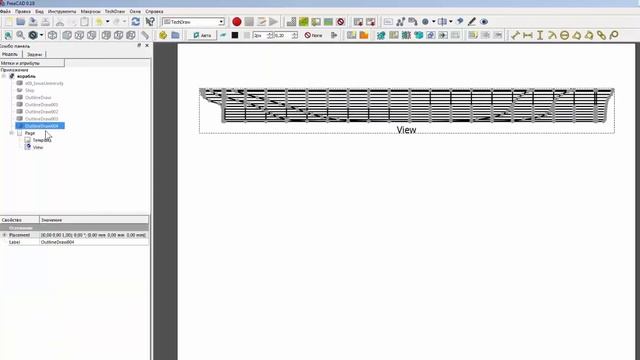The image size is (640, 360).
Task: Open the Окна menu
Action: 135,11
